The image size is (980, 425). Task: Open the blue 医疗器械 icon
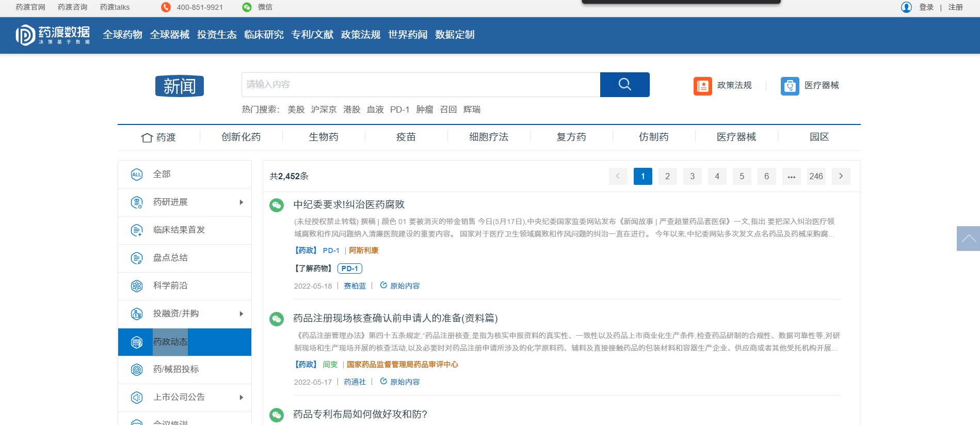click(790, 86)
